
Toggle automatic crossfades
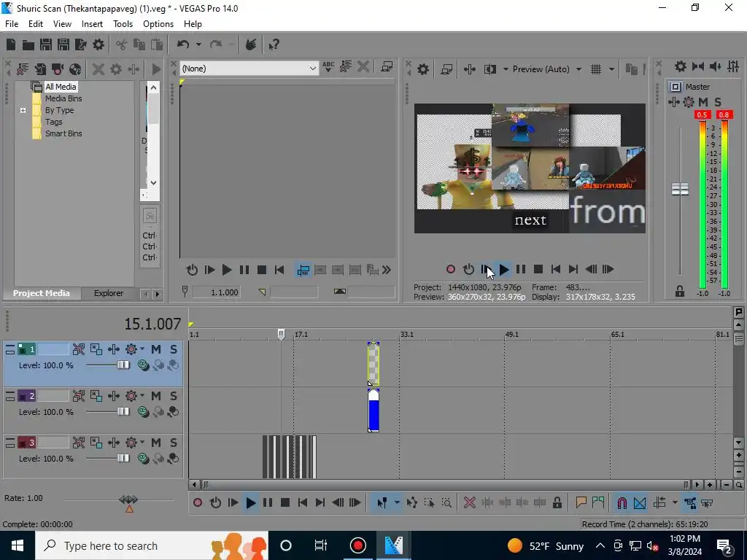[x=640, y=503]
